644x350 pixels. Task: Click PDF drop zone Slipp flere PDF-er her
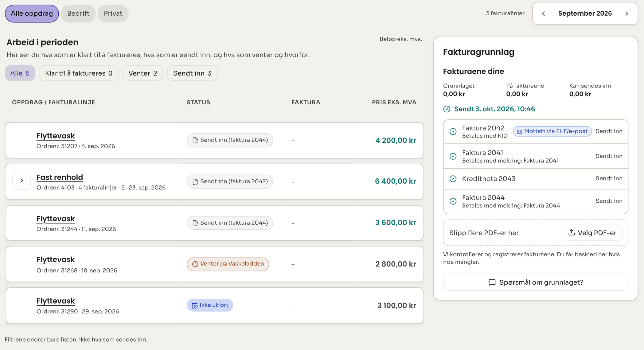click(x=536, y=233)
